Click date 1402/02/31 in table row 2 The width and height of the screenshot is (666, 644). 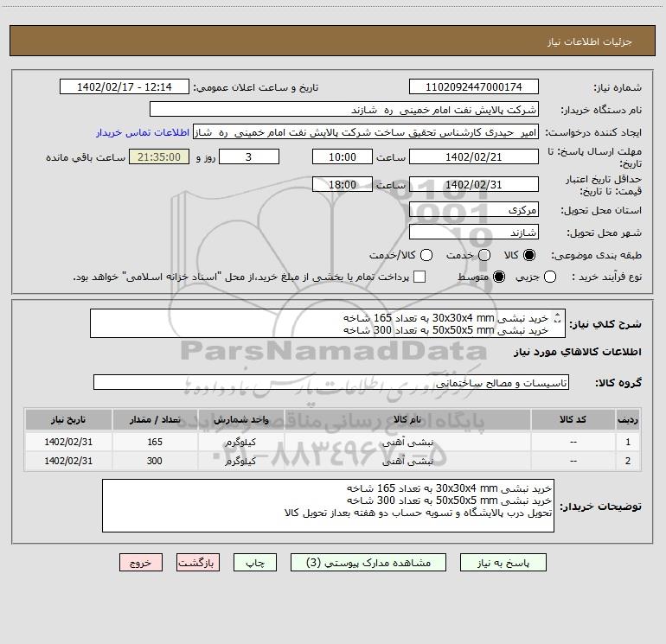point(68,461)
